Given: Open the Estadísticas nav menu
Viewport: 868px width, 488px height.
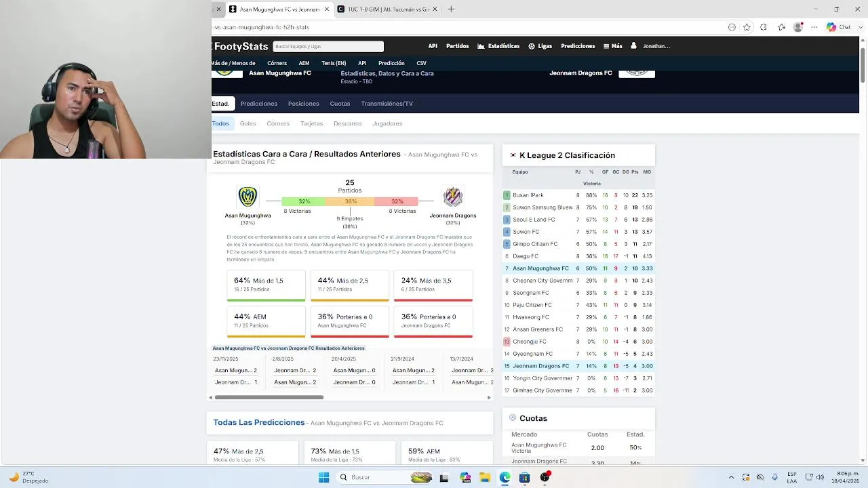Looking at the screenshot, I should click(498, 46).
